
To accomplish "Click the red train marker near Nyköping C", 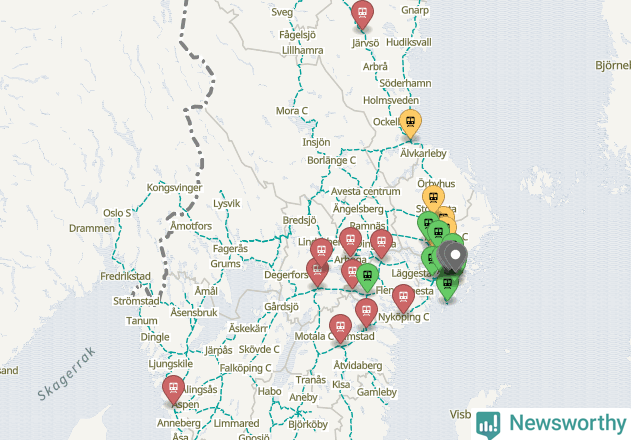I will (x=366, y=311).
